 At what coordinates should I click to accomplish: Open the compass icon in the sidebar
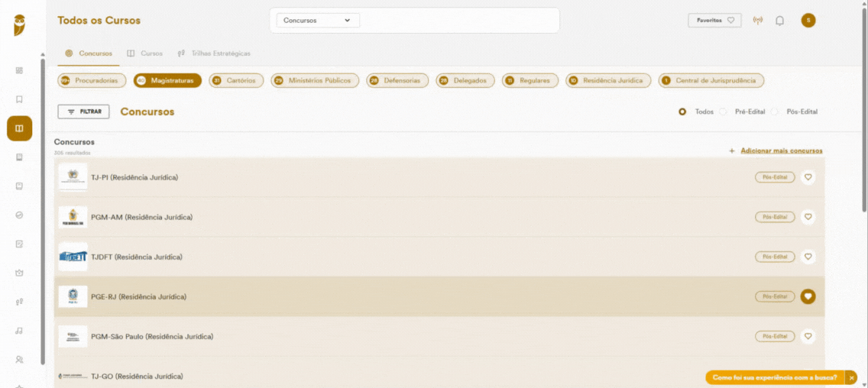[19, 215]
